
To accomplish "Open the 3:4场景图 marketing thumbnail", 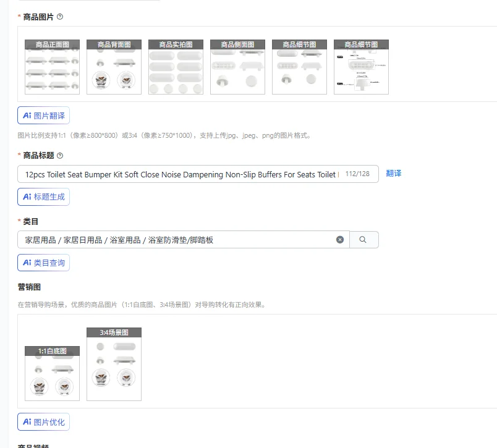I will tap(114, 365).
